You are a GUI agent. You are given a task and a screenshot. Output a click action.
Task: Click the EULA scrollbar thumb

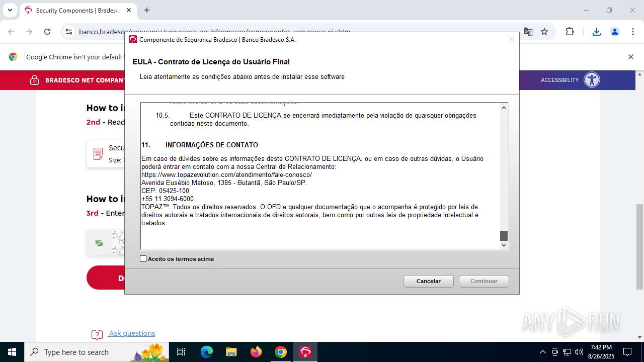(x=504, y=236)
